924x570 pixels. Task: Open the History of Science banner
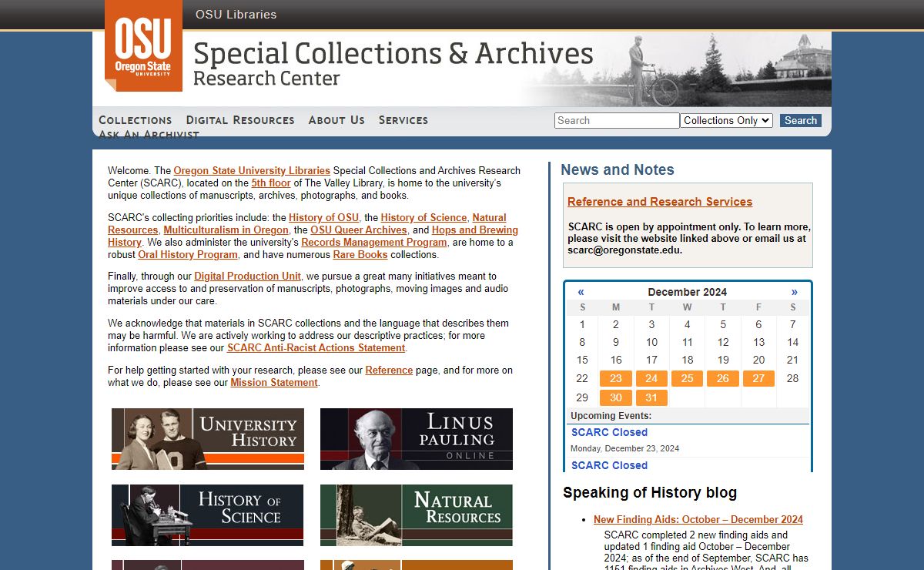click(x=208, y=515)
